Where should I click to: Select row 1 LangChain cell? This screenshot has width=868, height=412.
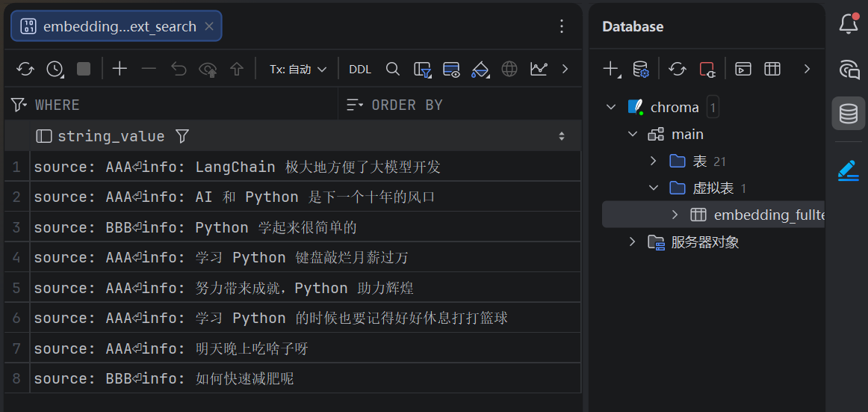point(306,166)
